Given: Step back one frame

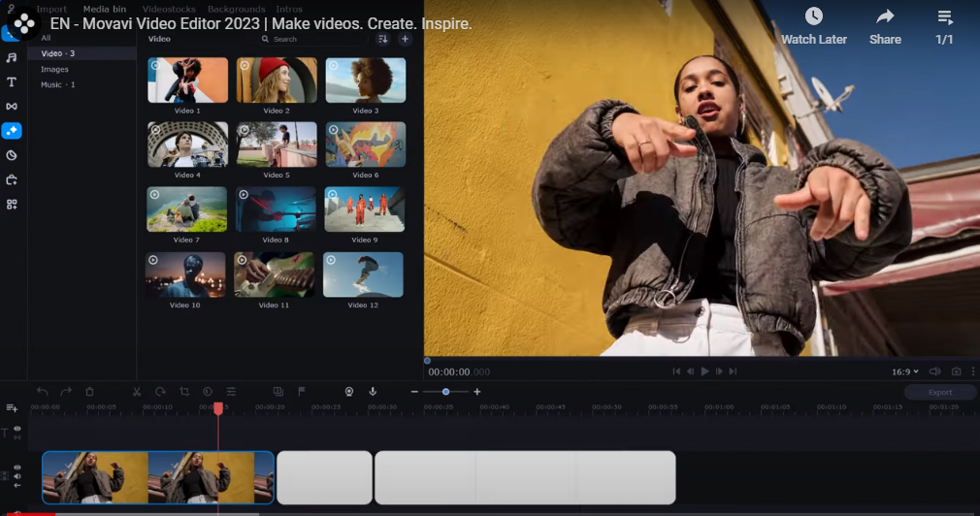Looking at the screenshot, I should (691, 371).
